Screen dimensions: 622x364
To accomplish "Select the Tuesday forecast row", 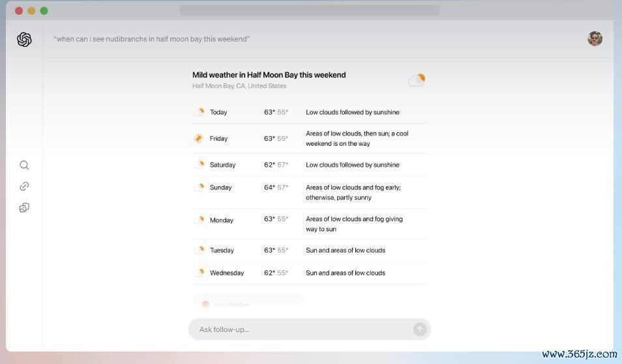I will [x=310, y=250].
